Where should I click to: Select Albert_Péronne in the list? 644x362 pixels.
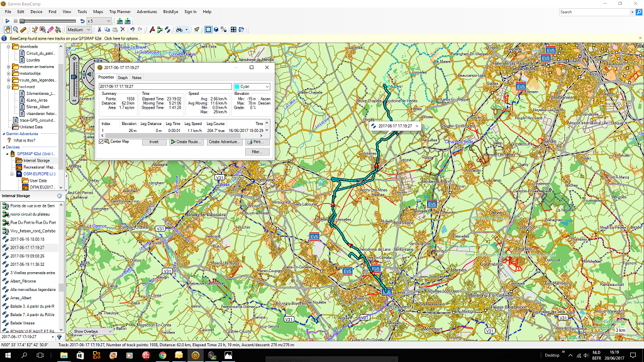[x=23, y=281]
